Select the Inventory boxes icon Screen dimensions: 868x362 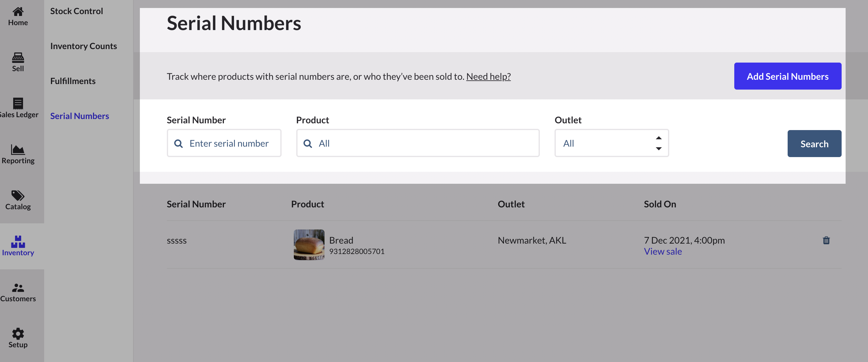tap(18, 242)
